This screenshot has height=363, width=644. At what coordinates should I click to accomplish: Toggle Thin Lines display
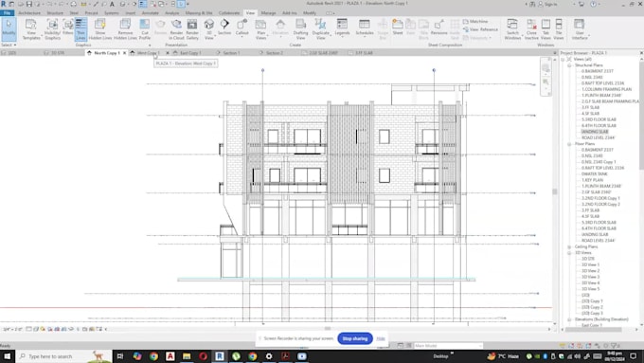(80, 29)
